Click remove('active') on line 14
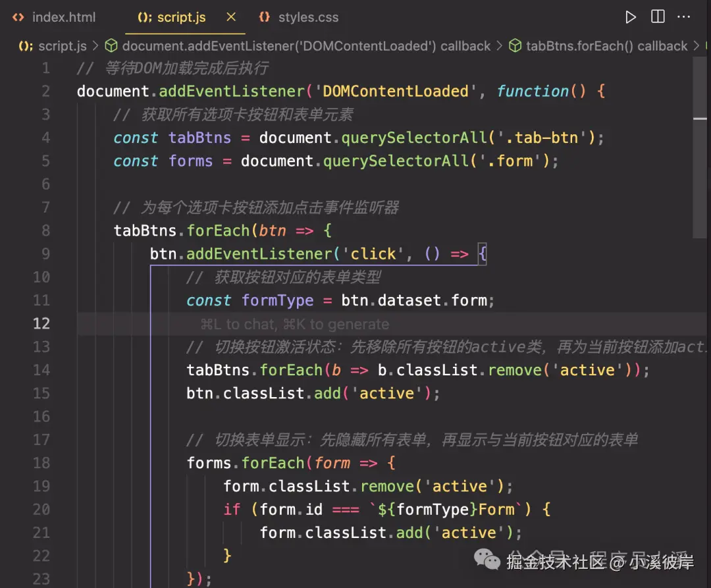 (560, 371)
